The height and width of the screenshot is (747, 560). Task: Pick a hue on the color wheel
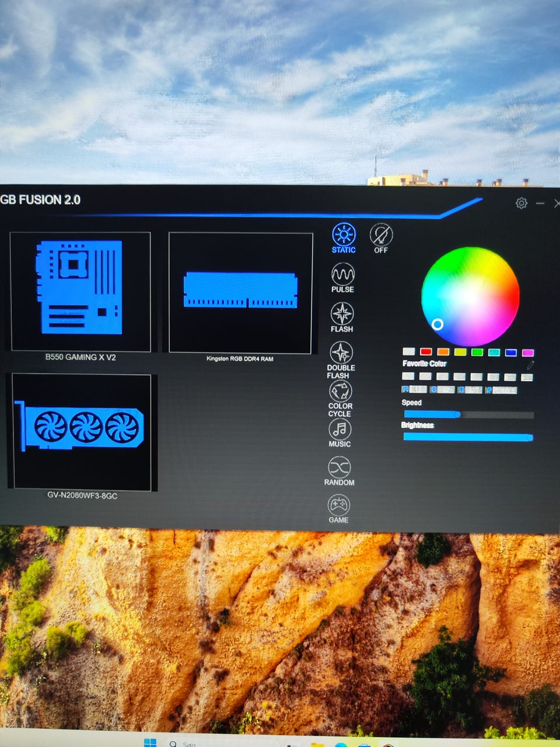[x=470, y=296]
